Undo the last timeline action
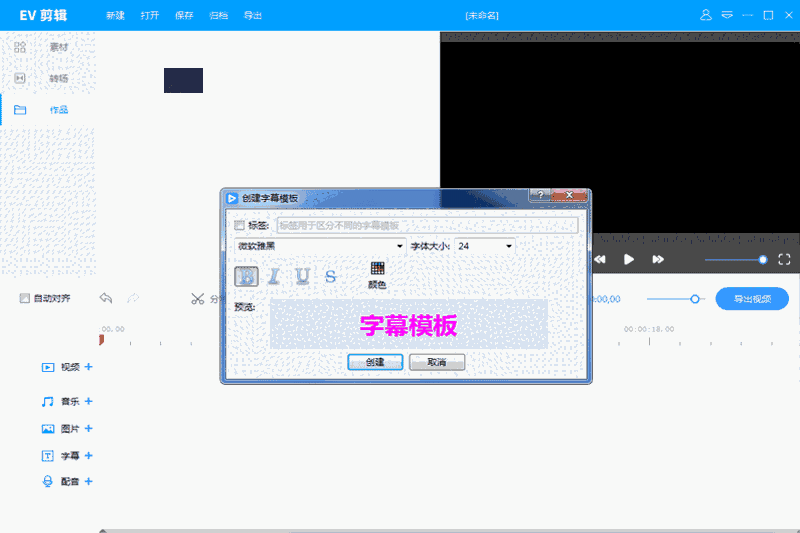The image size is (800, 533). 106,298
